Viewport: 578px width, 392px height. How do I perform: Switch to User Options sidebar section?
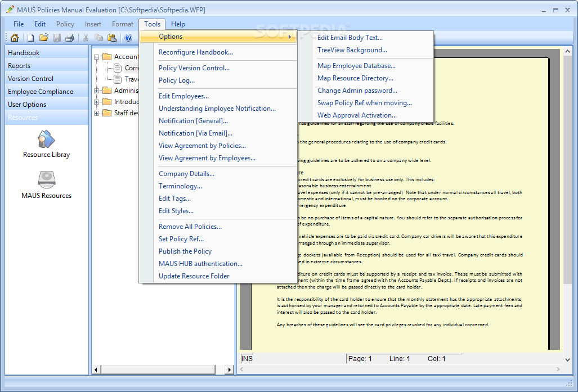coord(47,104)
